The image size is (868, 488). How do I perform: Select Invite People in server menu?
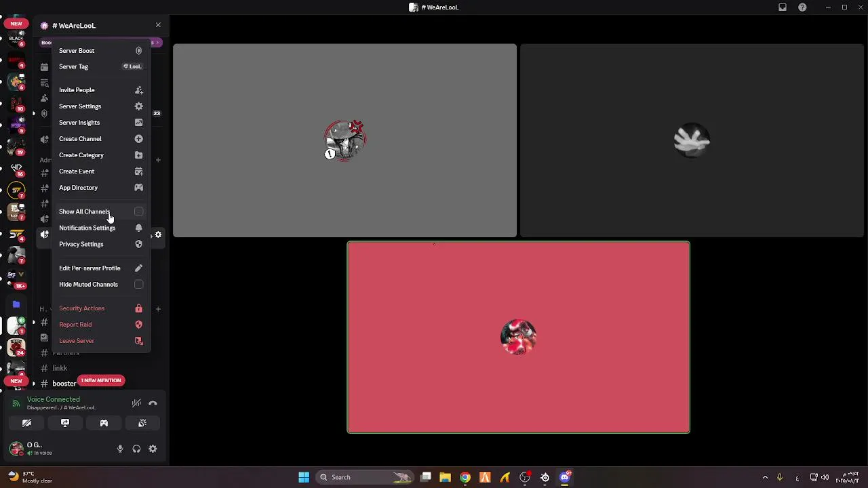click(x=100, y=90)
